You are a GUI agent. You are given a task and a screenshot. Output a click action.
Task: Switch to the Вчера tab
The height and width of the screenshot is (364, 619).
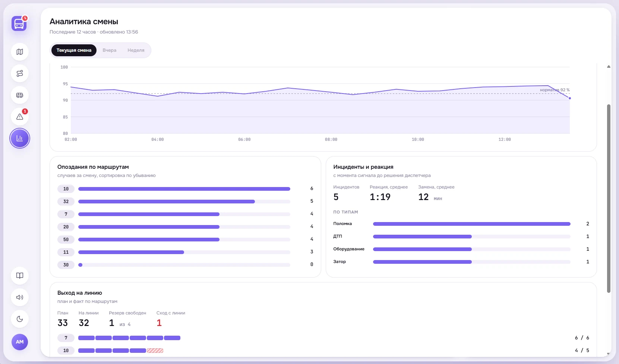point(110,50)
